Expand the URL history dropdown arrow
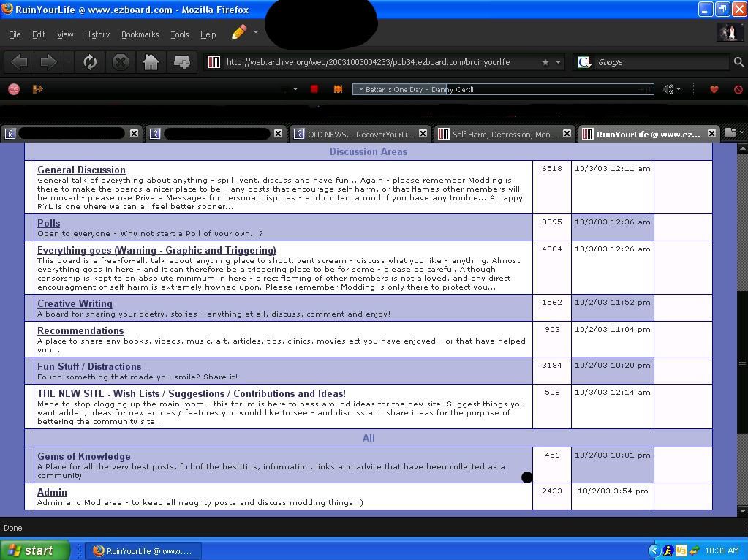This screenshot has height=560, width=748. pyautogui.click(x=558, y=63)
